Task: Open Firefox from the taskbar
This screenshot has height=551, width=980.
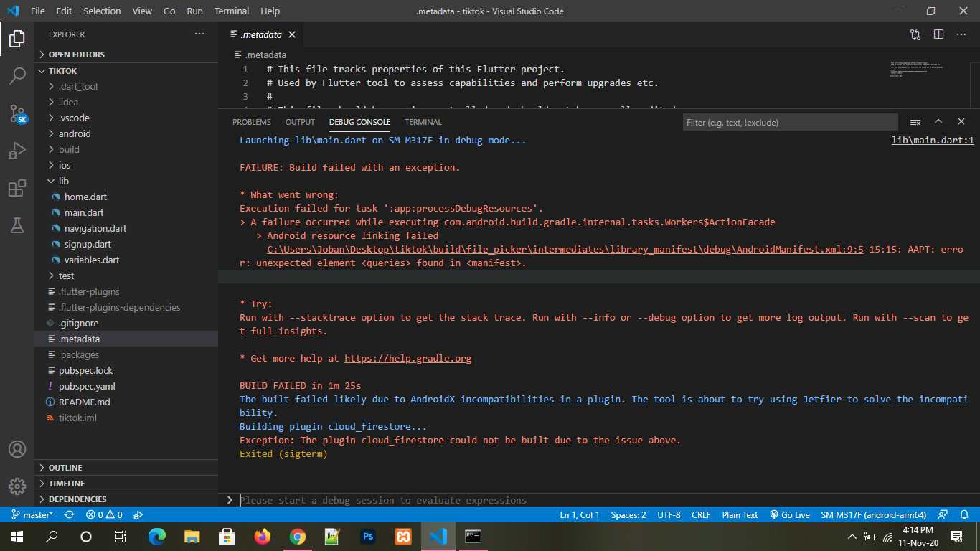Action: (263, 536)
